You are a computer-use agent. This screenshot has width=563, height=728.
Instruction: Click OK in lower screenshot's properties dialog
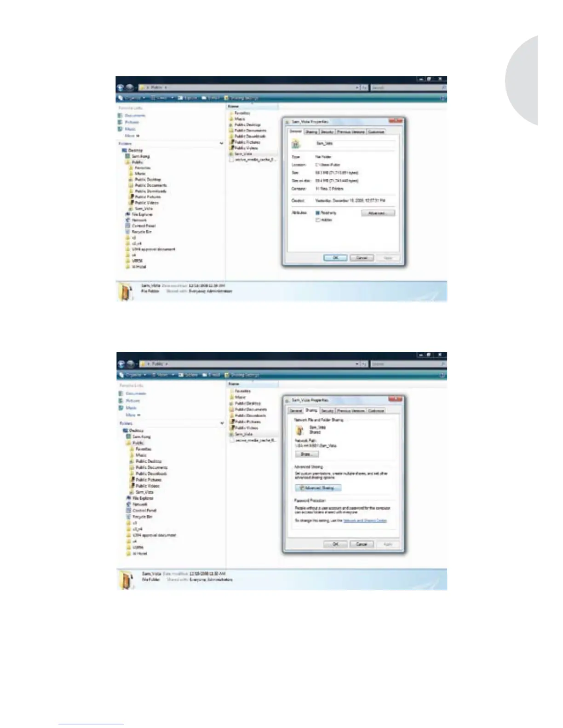point(335,544)
